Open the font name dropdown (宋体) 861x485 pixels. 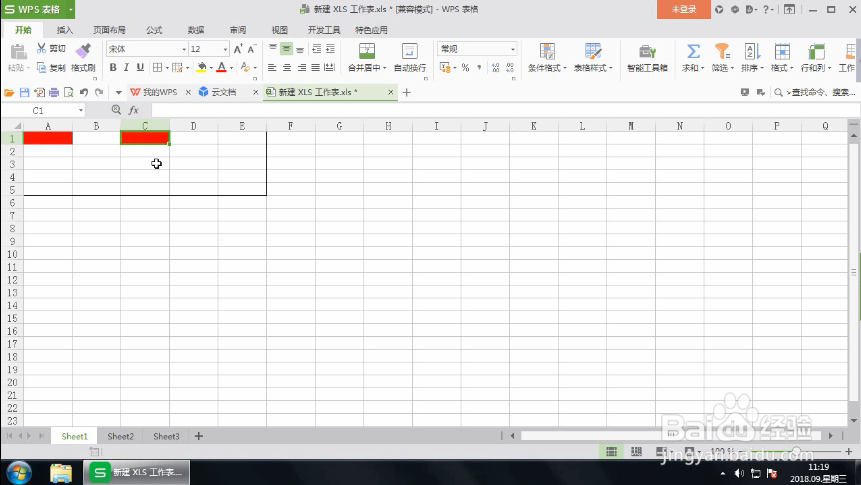coord(183,49)
